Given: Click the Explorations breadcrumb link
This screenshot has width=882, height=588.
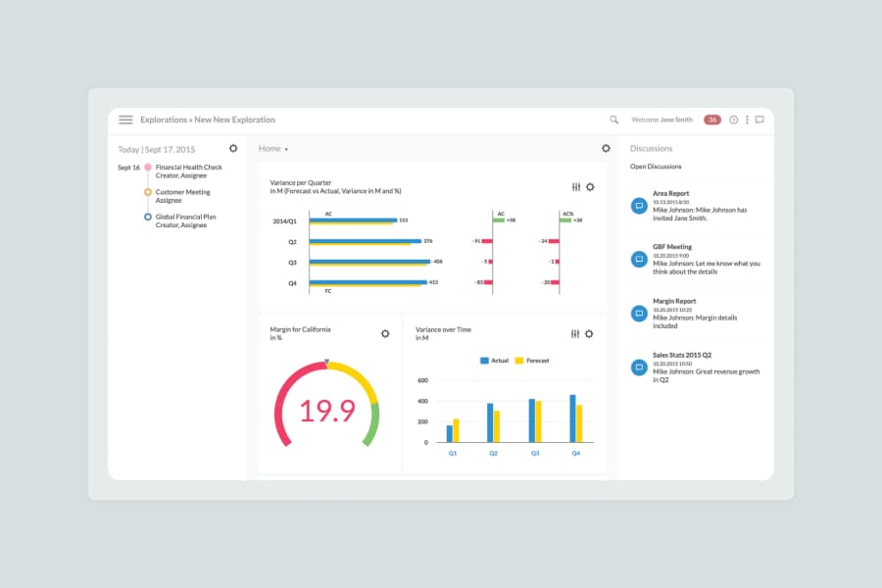Looking at the screenshot, I should 163,120.
